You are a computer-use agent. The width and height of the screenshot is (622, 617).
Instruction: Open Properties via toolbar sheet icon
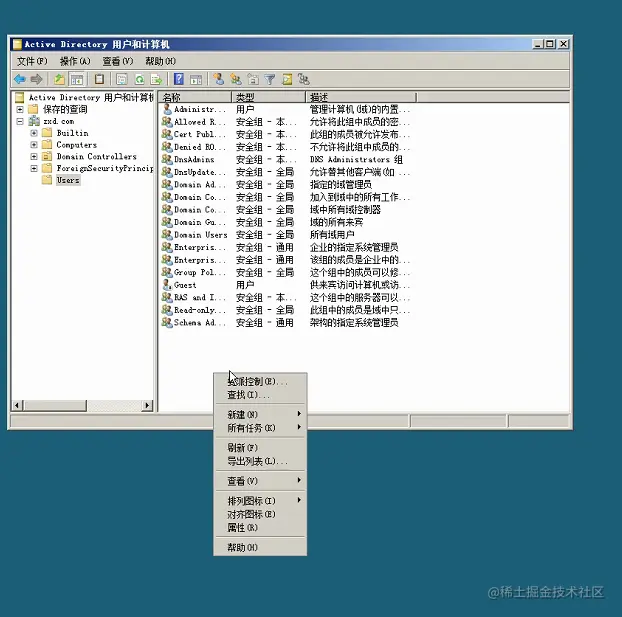(x=121, y=79)
